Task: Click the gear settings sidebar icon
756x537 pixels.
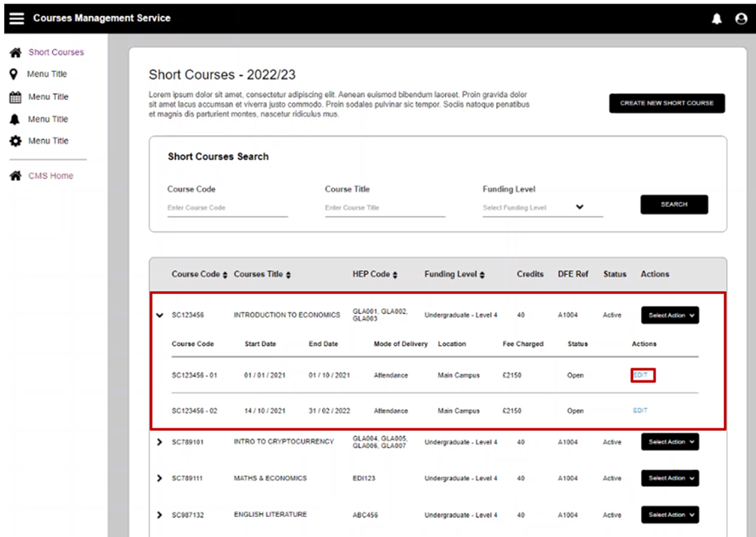Action: (x=14, y=141)
